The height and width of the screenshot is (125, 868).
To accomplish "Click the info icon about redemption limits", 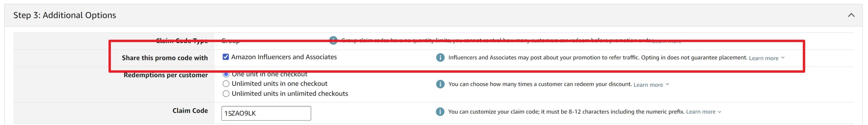I will pyautogui.click(x=440, y=84).
